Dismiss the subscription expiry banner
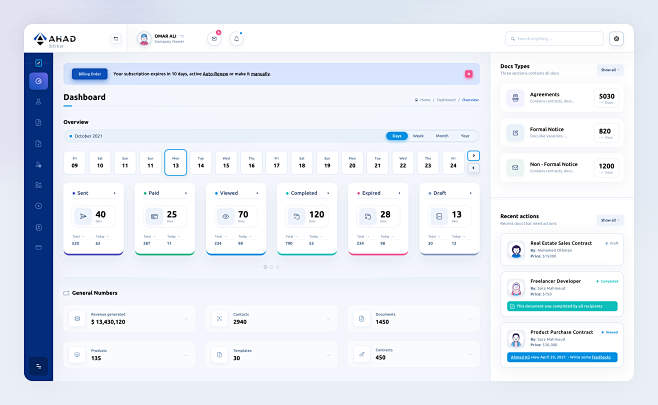Image resolution: width=658 pixels, height=405 pixels. 468,73
